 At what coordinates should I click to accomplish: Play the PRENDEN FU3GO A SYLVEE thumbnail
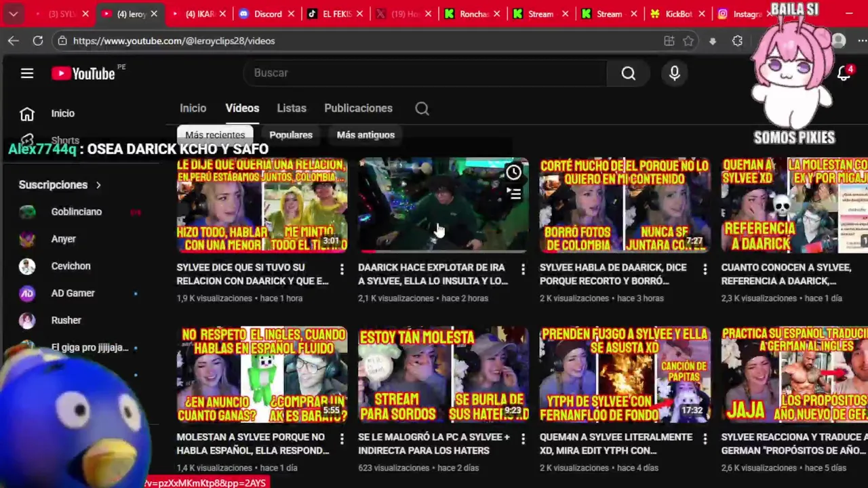coord(625,374)
